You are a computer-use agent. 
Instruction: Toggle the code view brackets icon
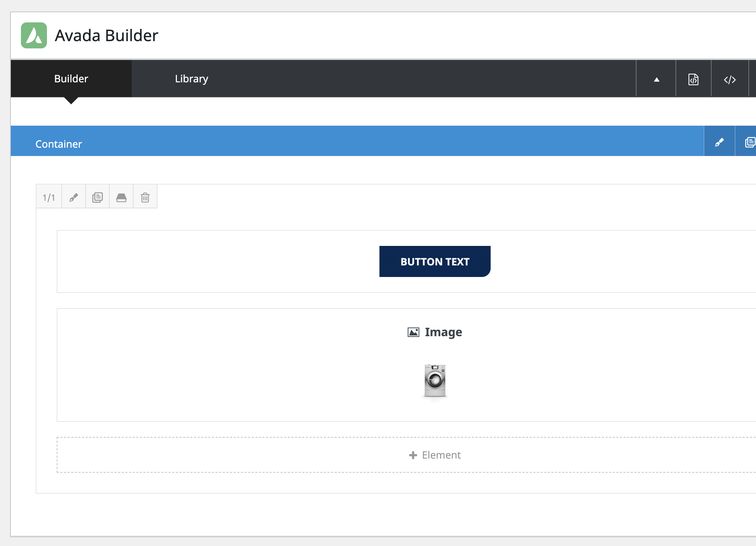(x=730, y=79)
